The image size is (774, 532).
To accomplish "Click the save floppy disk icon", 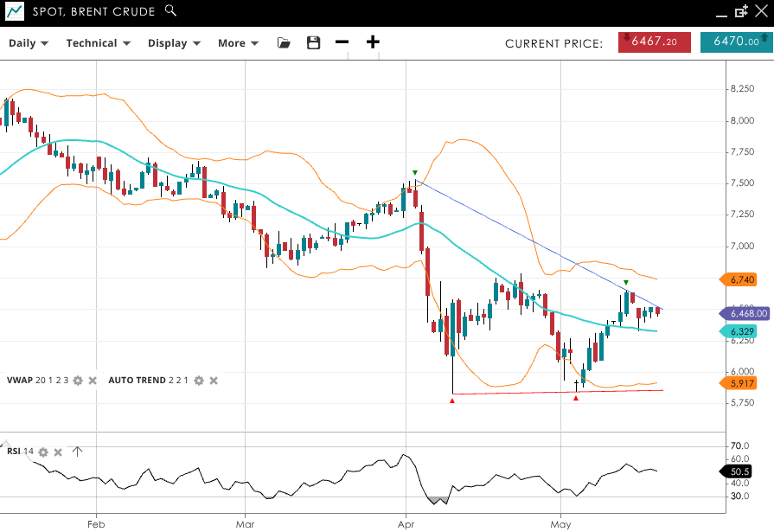I will tap(313, 42).
